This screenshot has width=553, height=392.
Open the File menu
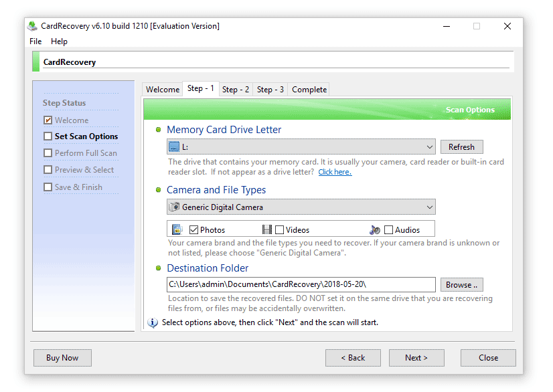click(x=35, y=41)
